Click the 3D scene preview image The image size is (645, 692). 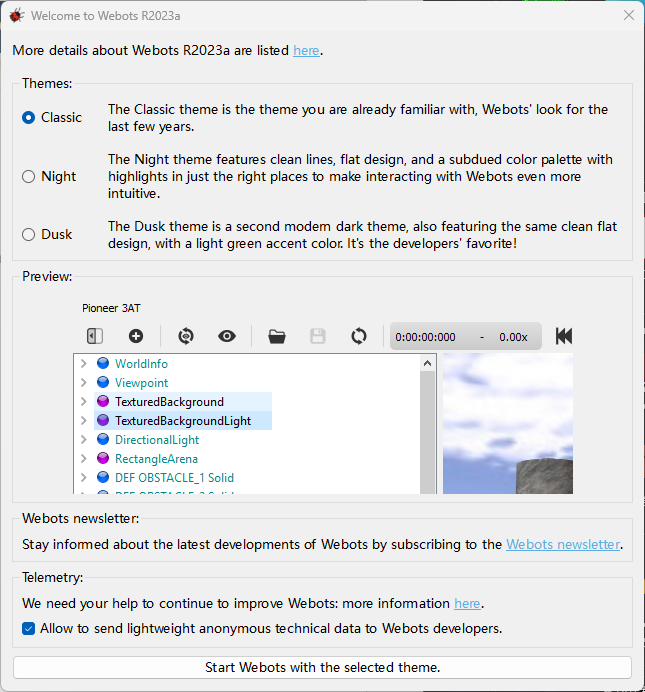coord(508,423)
